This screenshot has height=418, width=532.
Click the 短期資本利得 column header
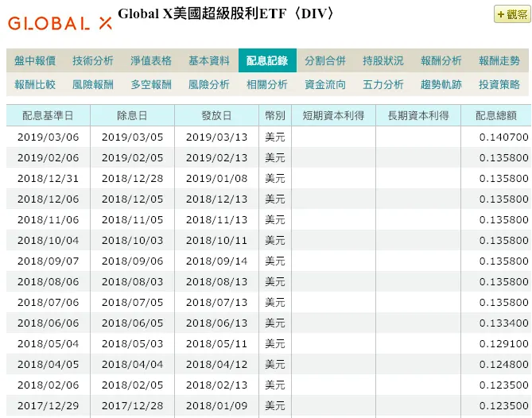[333, 115]
